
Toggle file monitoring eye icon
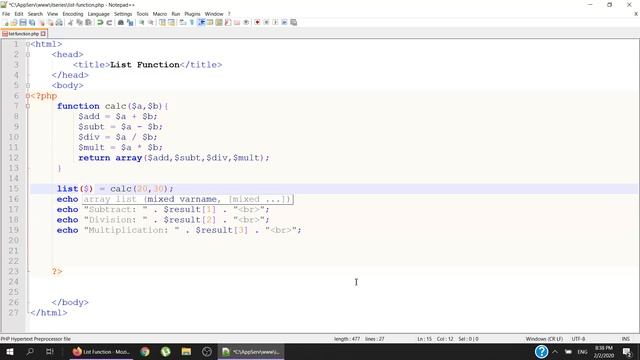(246, 22)
